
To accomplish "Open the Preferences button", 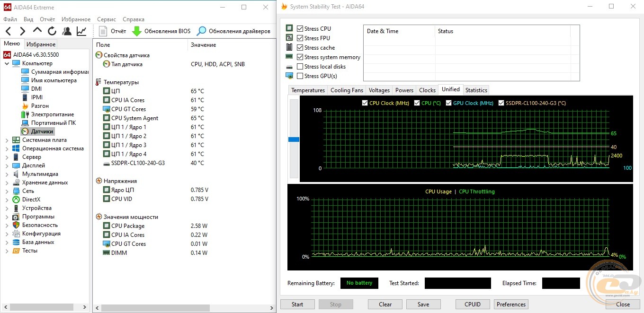I will pyautogui.click(x=511, y=304).
